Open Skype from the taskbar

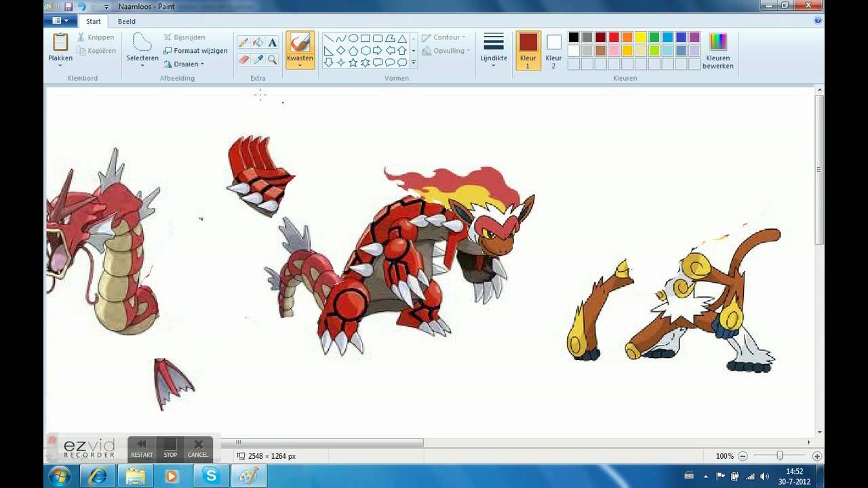[x=211, y=476]
